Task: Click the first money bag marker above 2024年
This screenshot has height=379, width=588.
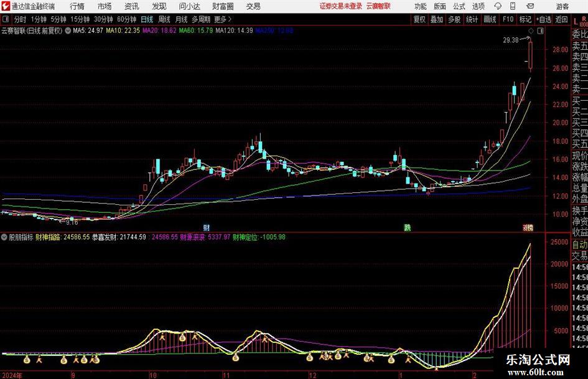Action: click(27, 360)
